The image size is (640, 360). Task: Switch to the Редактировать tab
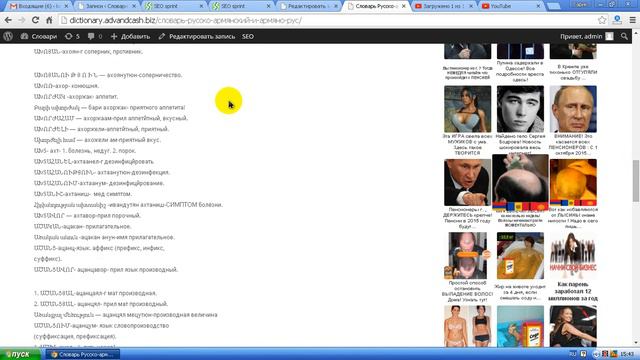(x=309, y=6)
